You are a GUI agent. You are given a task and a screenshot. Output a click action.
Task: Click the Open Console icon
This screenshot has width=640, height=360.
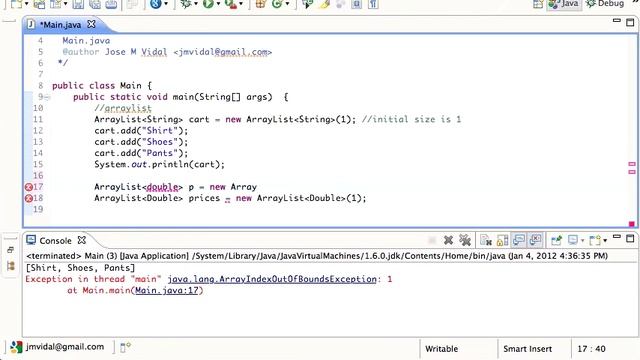pos(596,240)
